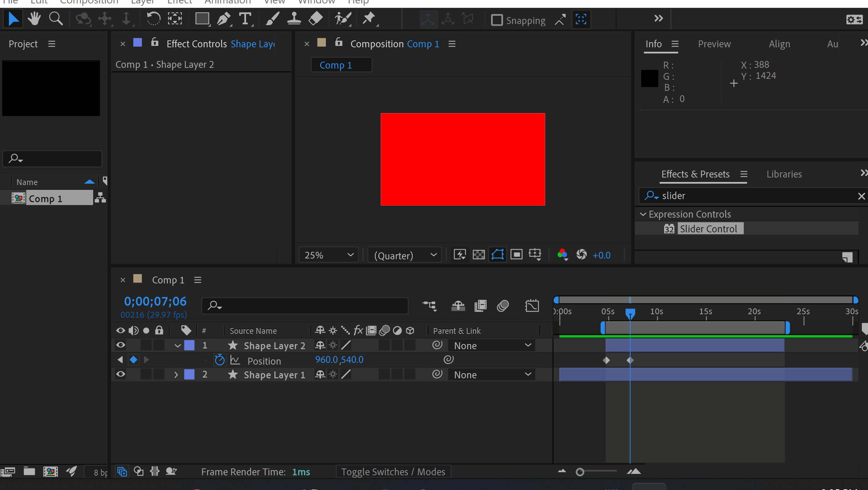Select the Rectangle shape tool
Viewport: 868px width, 490px height.
[x=202, y=19]
